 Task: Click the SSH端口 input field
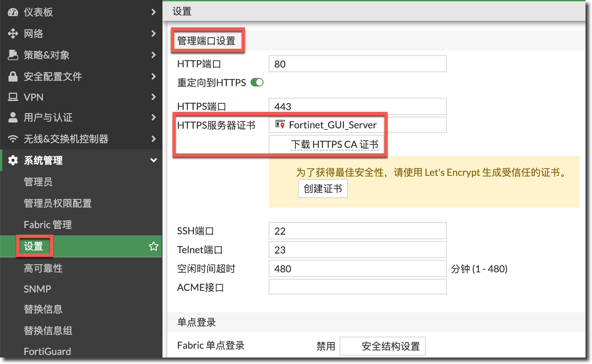(x=357, y=231)
